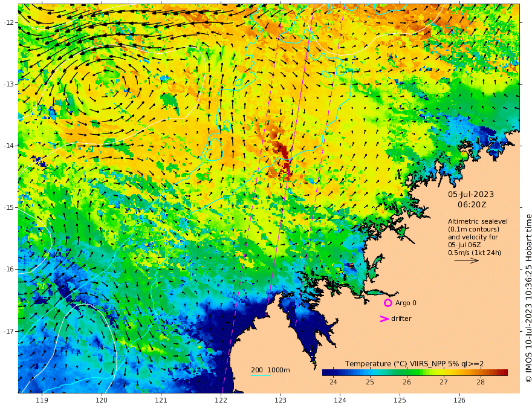Click latitude axis label -16
This screenshot has height=411, width=532.
[9, 269]
